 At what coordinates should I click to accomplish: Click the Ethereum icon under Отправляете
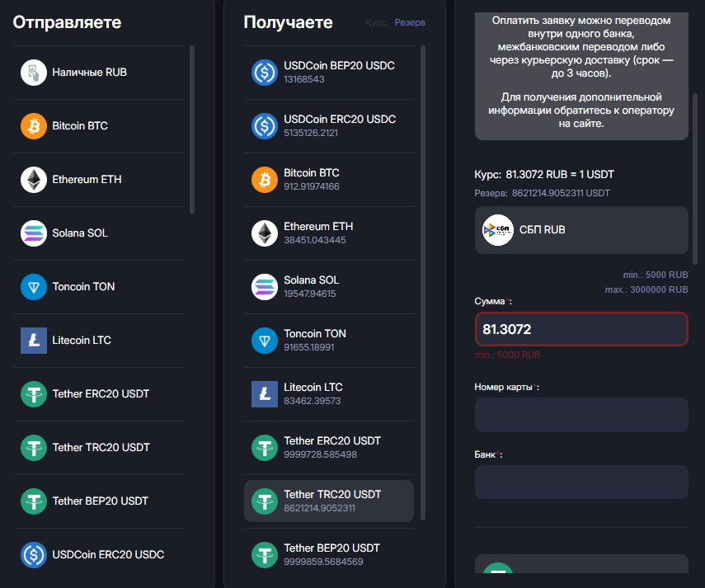tap(34, 180)
